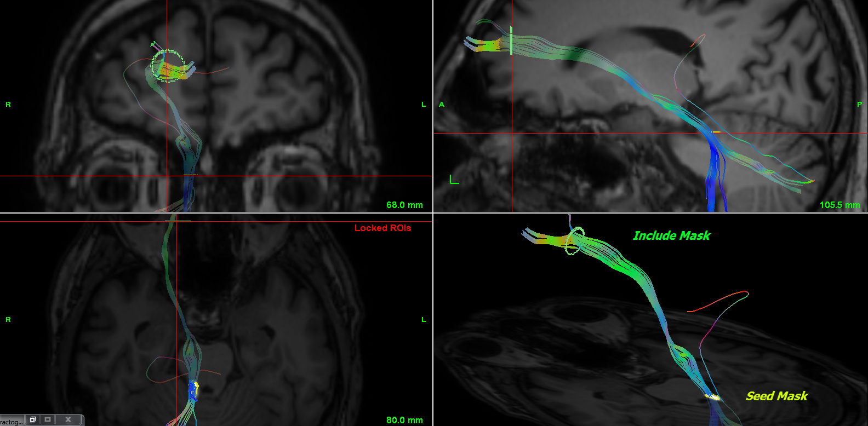Close the minimized tractography window

68,419
